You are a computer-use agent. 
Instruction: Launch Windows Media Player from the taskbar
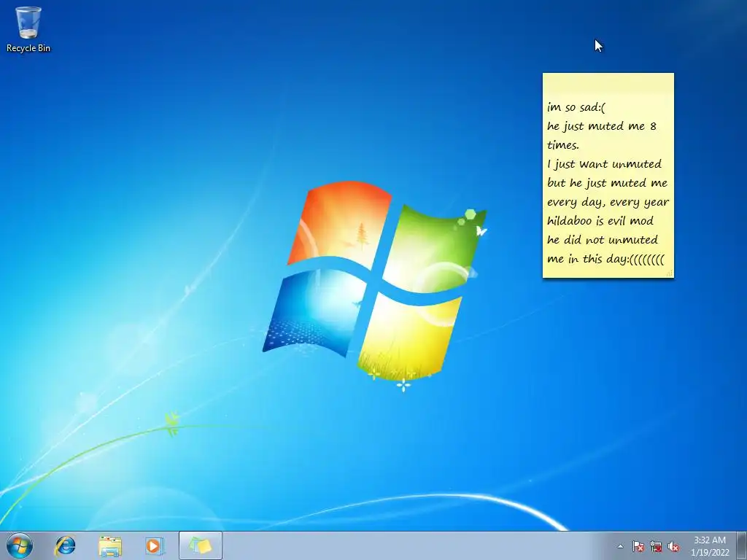[x=155, y=545]
